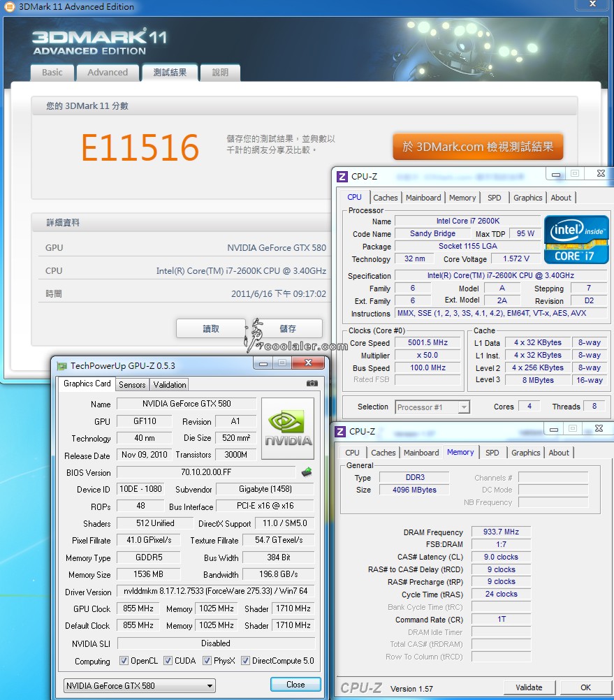The image size is (614, 700).
Task: Toggle the CUDA checkbox
Action: [168, 661]
